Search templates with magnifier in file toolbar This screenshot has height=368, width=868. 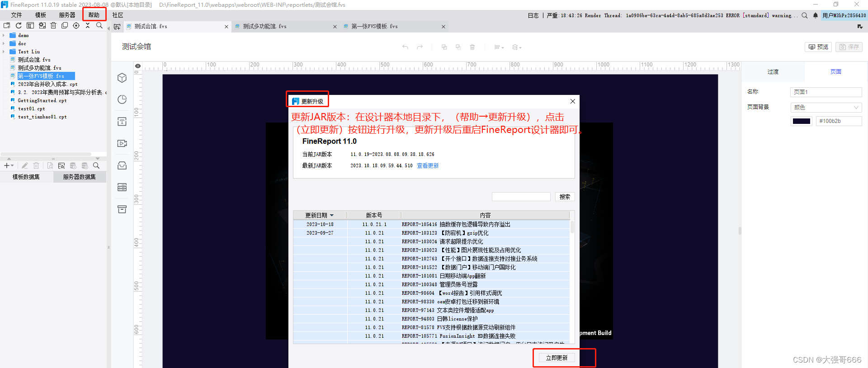[x=99, y=26]
